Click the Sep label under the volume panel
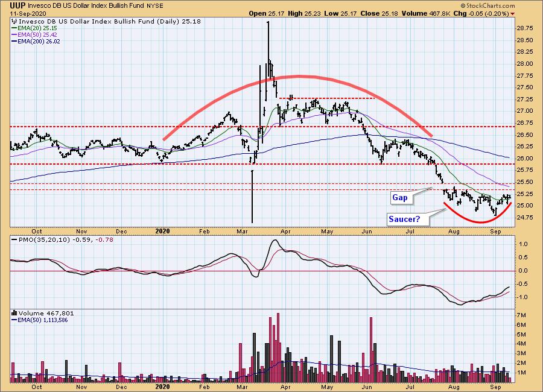543x392 pixels. tap(496, 387)
